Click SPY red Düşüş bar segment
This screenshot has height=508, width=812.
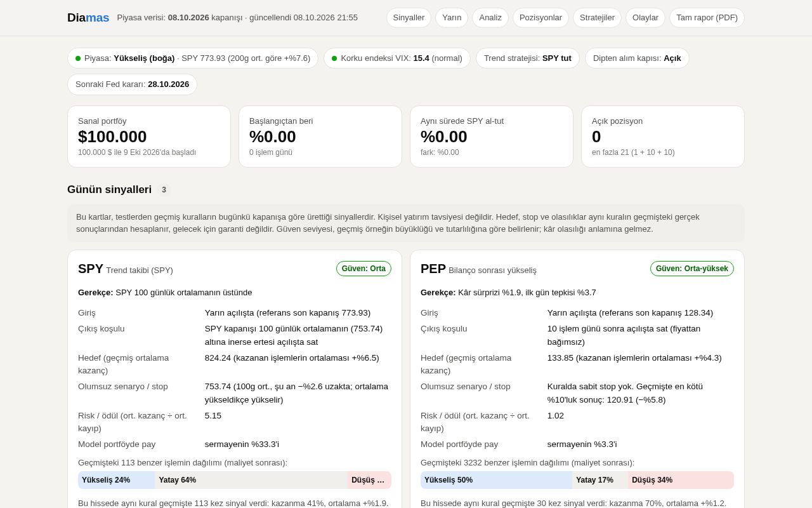tap(369, 480)
